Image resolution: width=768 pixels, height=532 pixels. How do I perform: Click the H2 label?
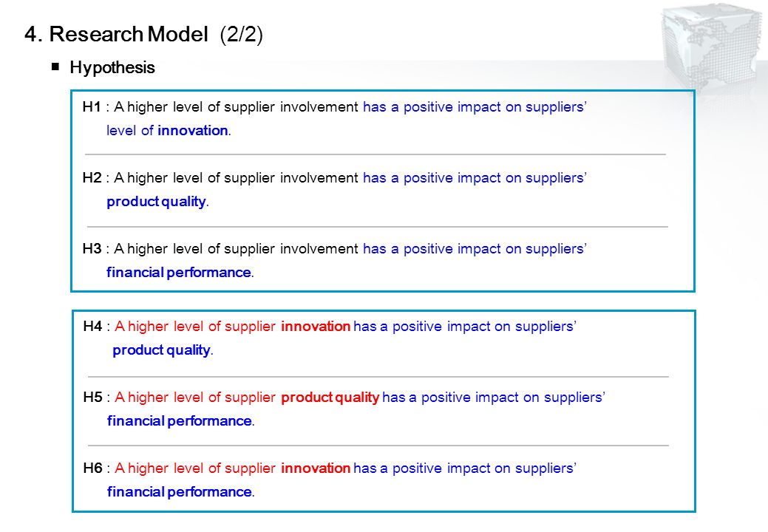point(92,177)
